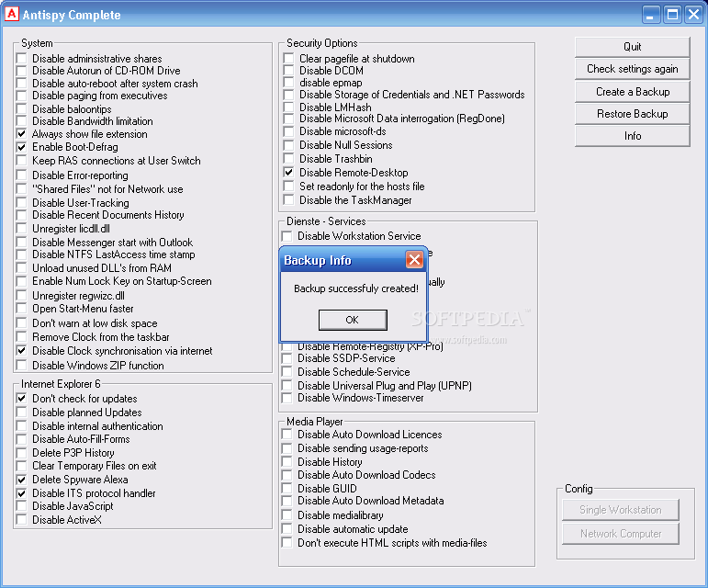Minimize the Antispy Complete window
Viewport: 708px width, 588px height.
click(x=650, y=15)
